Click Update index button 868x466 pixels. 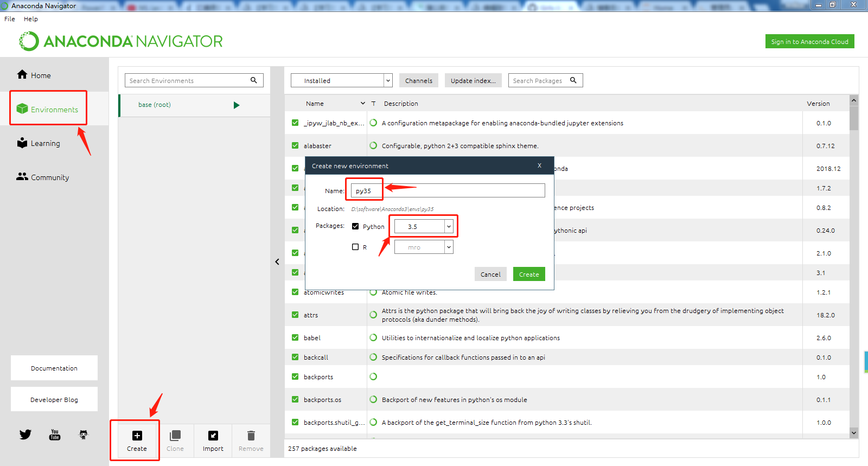point(473,80)
